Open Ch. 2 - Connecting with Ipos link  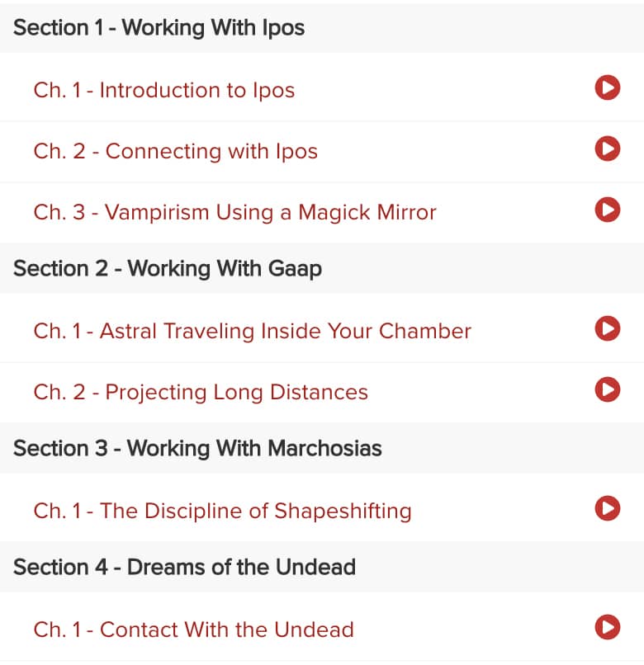175,152
